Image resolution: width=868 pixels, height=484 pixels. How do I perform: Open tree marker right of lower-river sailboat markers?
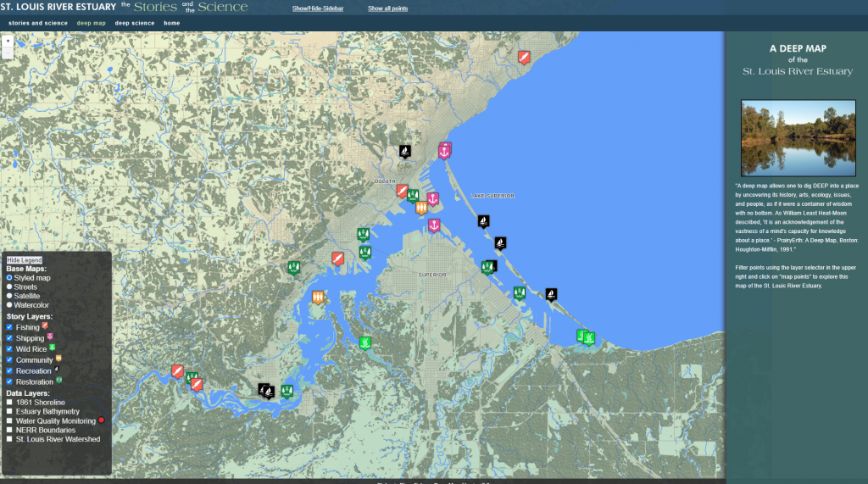287,392
